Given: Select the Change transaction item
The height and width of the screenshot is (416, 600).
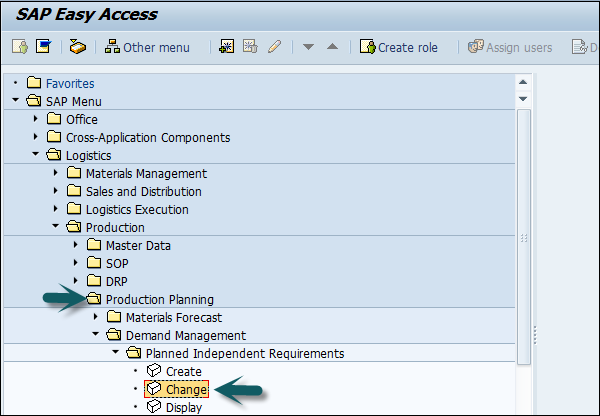Looking at the screenshot, I should (x=186, y=389).
